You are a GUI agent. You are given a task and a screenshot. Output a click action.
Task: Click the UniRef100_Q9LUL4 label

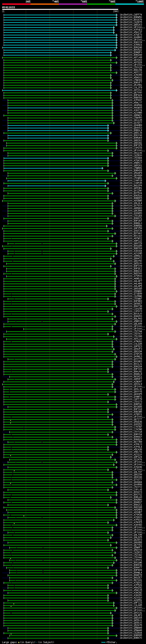coord(131,203)
